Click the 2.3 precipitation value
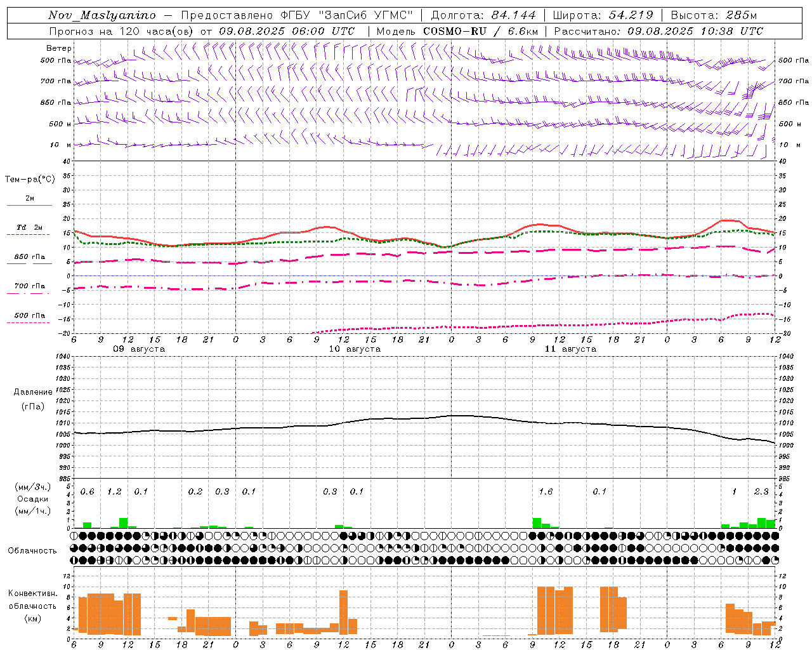 761,492
